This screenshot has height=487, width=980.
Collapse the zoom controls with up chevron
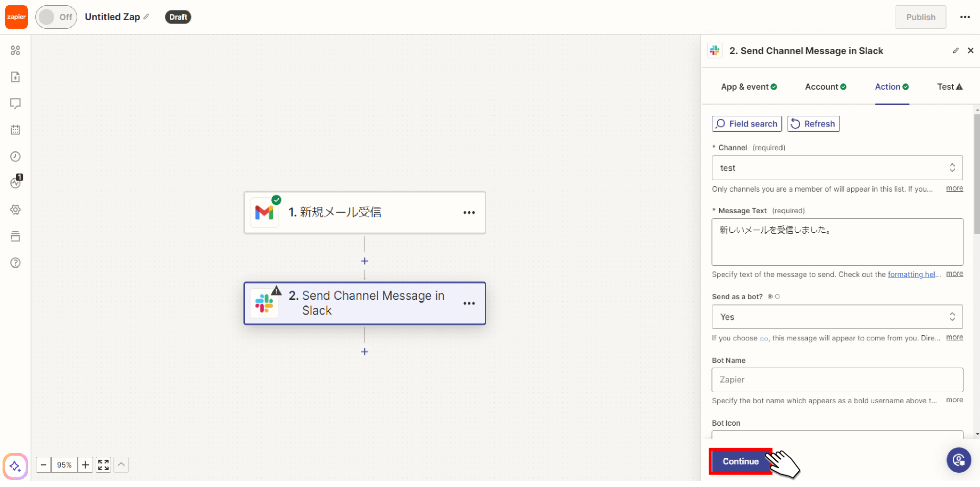point(121,465)
